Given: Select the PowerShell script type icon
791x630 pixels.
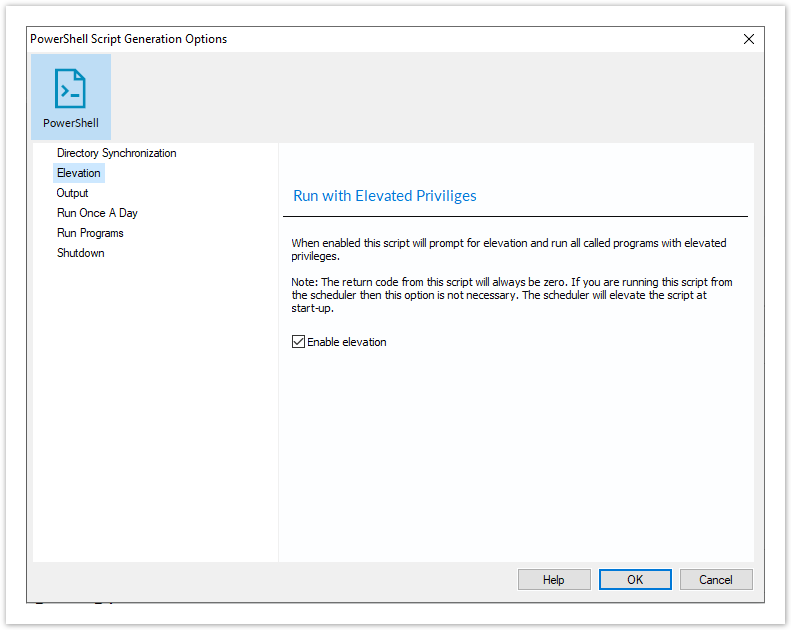Looking at the screenshot, I should (x=71, y=97).
